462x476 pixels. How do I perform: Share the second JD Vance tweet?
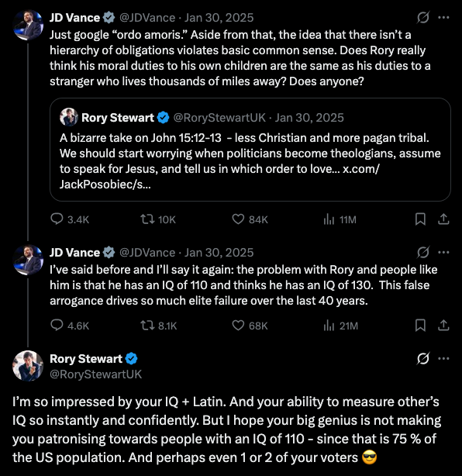(x=443, y=326)
